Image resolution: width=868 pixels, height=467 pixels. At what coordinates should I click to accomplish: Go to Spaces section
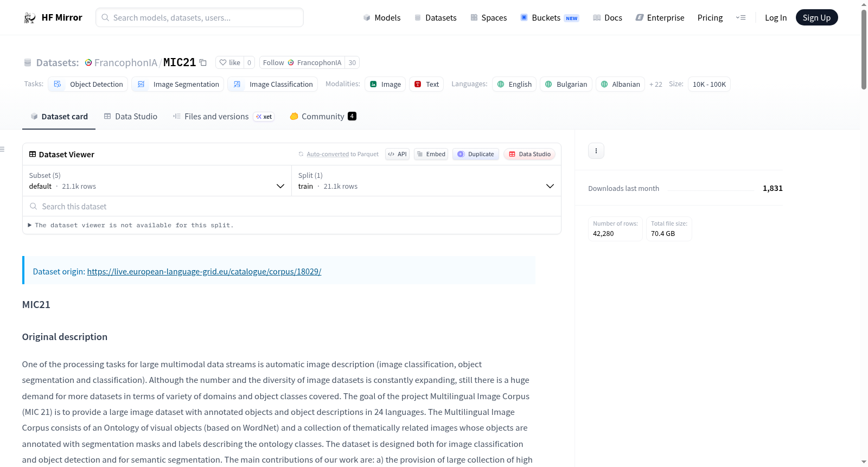[488, 18]
